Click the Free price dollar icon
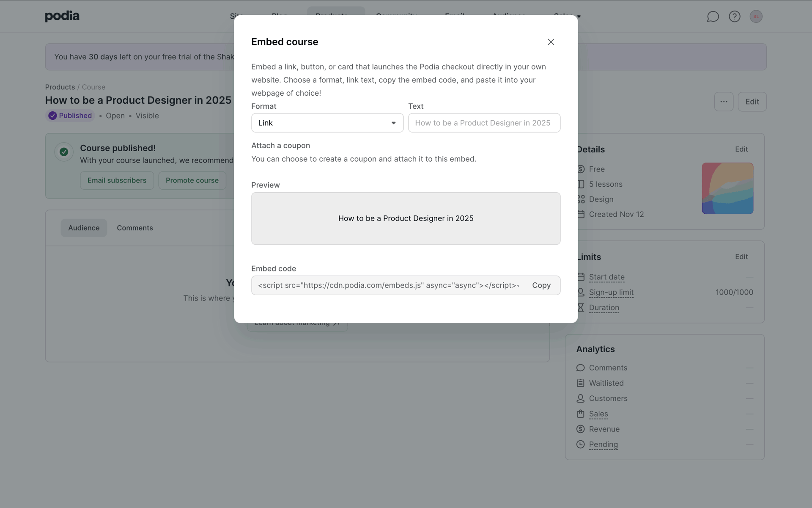 (x=581, y=169)
